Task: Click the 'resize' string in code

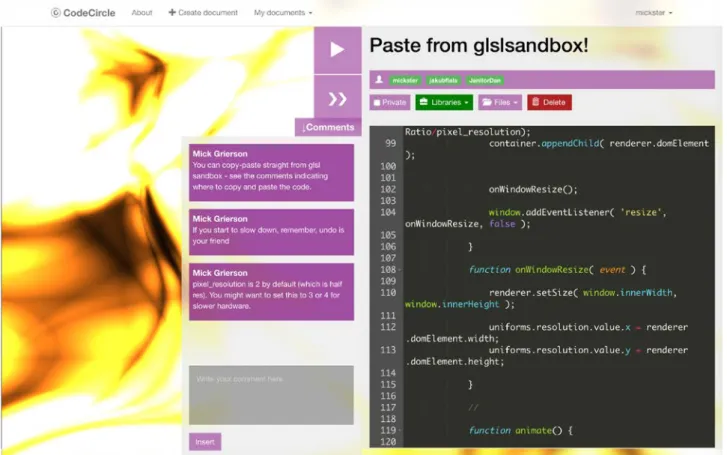Action: (x=641, y=212)
